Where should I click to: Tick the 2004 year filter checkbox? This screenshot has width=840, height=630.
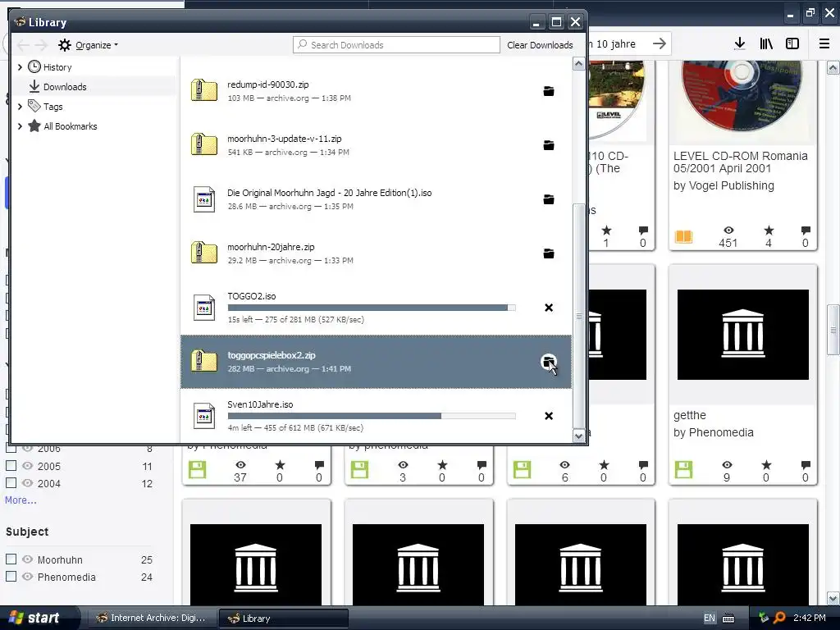11,482
